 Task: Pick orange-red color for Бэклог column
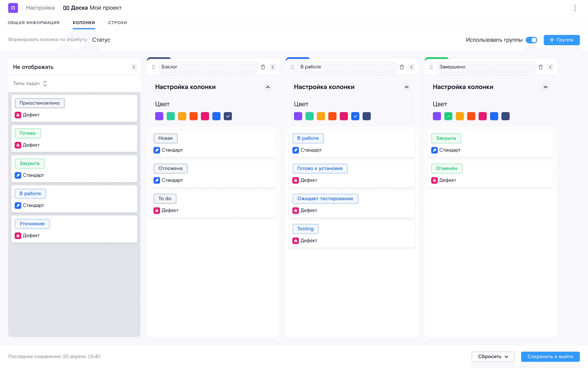[x=193, y=116]
